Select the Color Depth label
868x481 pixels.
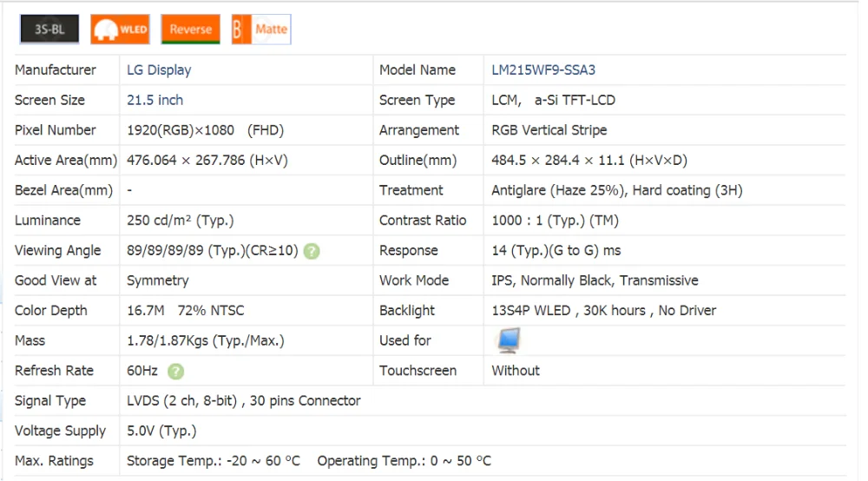click(51, 311)
